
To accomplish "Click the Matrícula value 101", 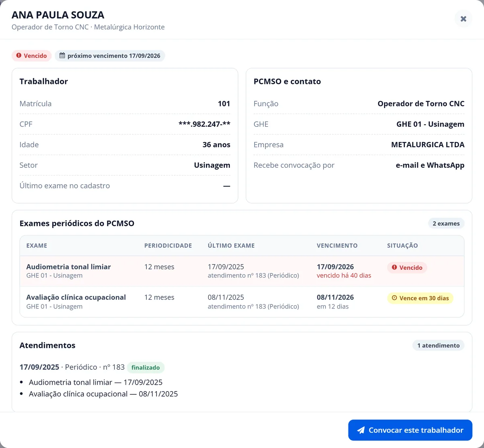I will point(224,104).
